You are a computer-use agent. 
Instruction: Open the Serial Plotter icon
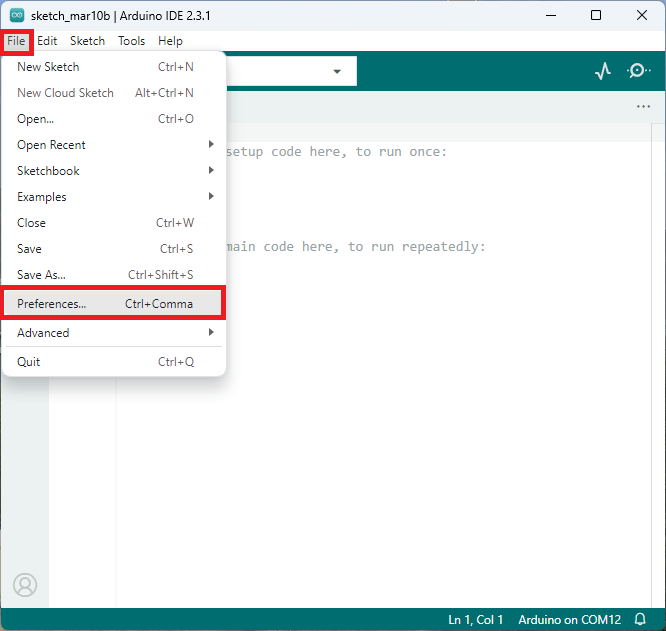pos(602,71)
